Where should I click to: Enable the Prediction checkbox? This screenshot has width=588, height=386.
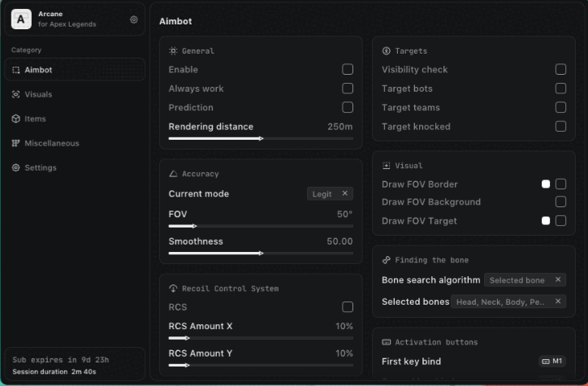click(x=348, y=107)
